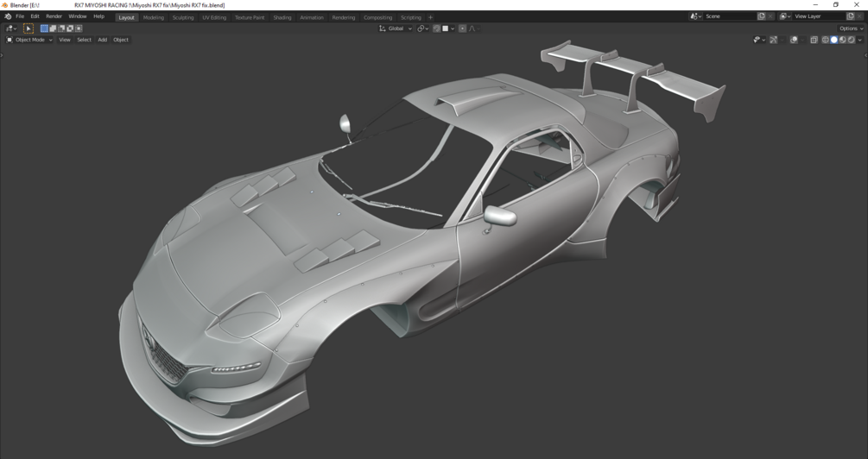868x459 pixels.
Task: Choose the intersect selection mode icon
Action: click(79, 28)
